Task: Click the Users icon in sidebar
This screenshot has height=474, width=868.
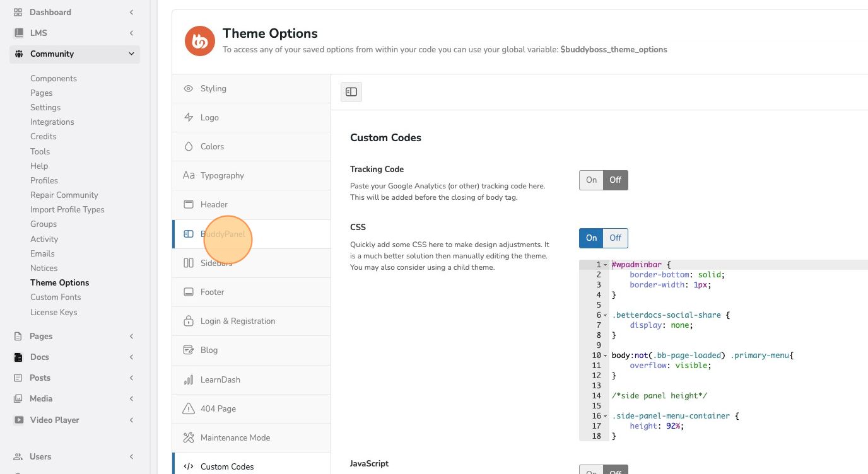Action: pos(18,456)
